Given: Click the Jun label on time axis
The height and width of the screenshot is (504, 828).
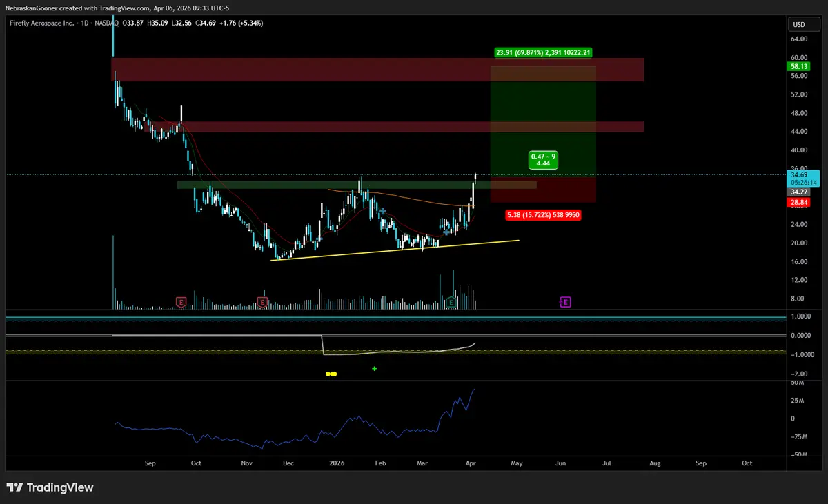Looking at the screenshot, I should coord(561,463).
